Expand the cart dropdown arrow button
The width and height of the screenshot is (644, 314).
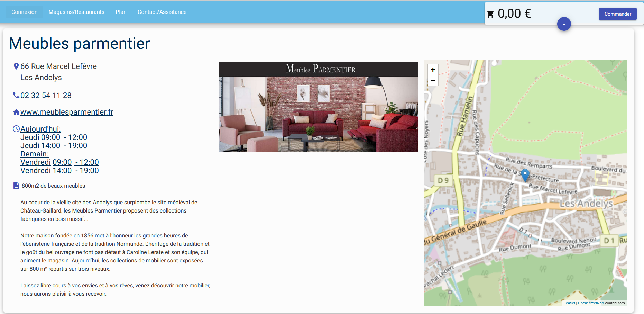click(564, 24)
